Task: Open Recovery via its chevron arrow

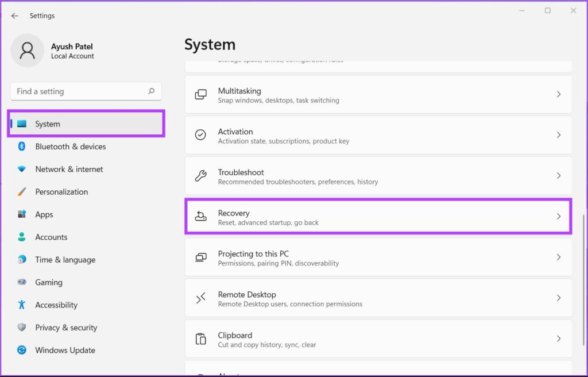Action: coord(558,216)
